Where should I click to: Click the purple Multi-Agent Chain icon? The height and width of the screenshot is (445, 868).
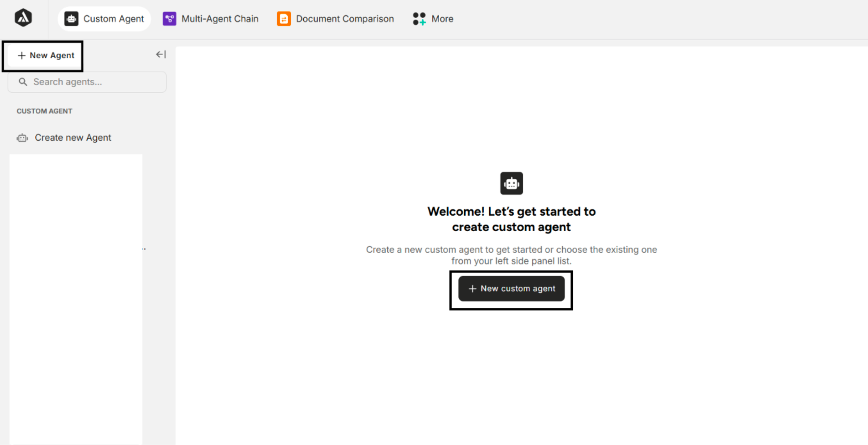click(170, 19)
